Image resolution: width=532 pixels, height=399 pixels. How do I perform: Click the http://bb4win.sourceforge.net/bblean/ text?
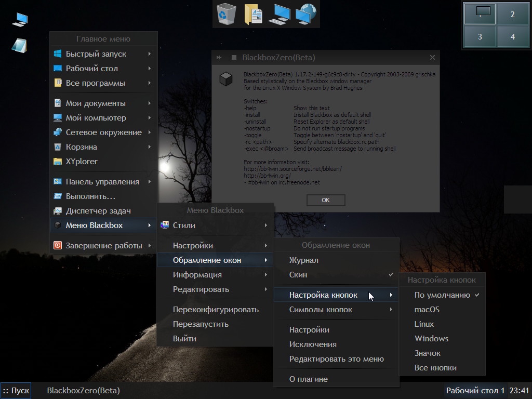[293, 169]
